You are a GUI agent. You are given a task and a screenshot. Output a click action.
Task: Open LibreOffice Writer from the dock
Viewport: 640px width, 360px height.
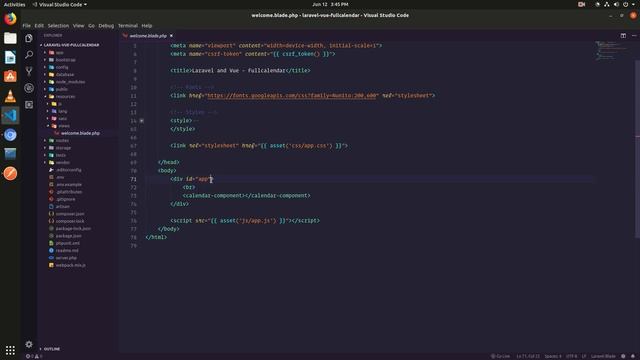pyautogui.click(x=10, y=57)
